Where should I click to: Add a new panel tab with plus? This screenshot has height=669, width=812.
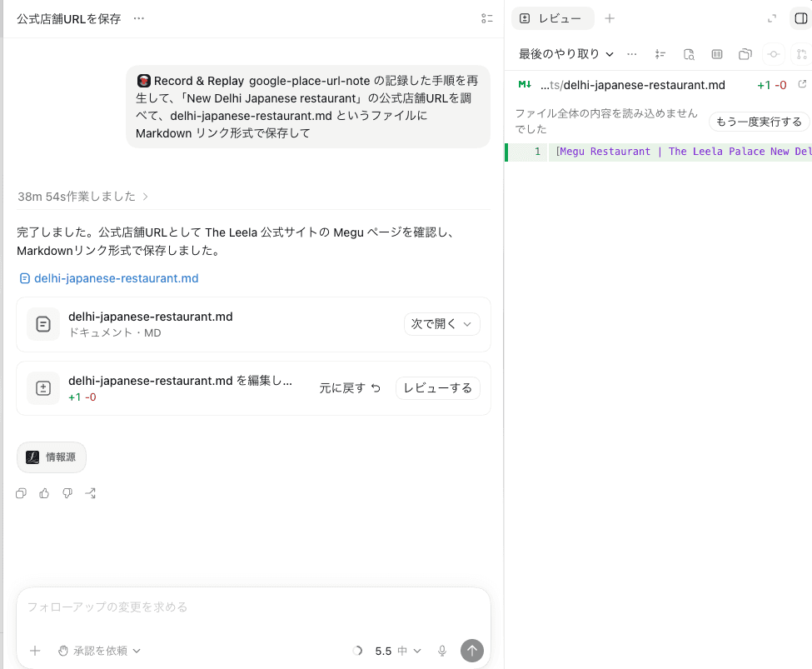point(610,18)
